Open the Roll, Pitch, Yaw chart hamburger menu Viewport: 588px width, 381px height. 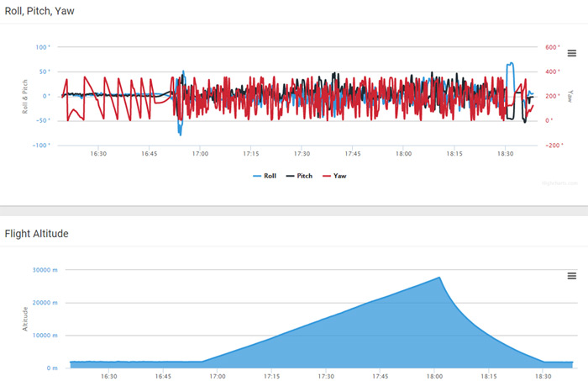(x=571, y=53)
